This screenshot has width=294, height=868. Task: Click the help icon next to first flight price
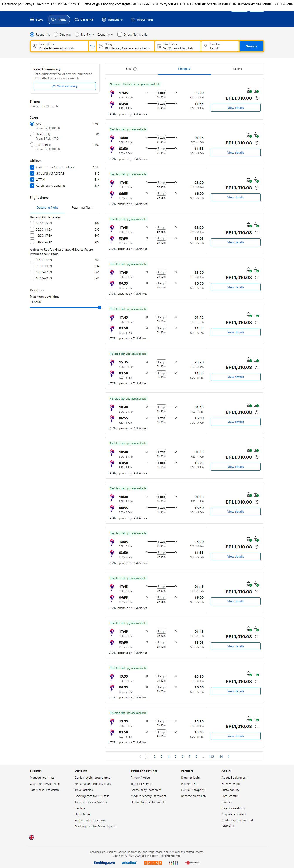point(257,98)
